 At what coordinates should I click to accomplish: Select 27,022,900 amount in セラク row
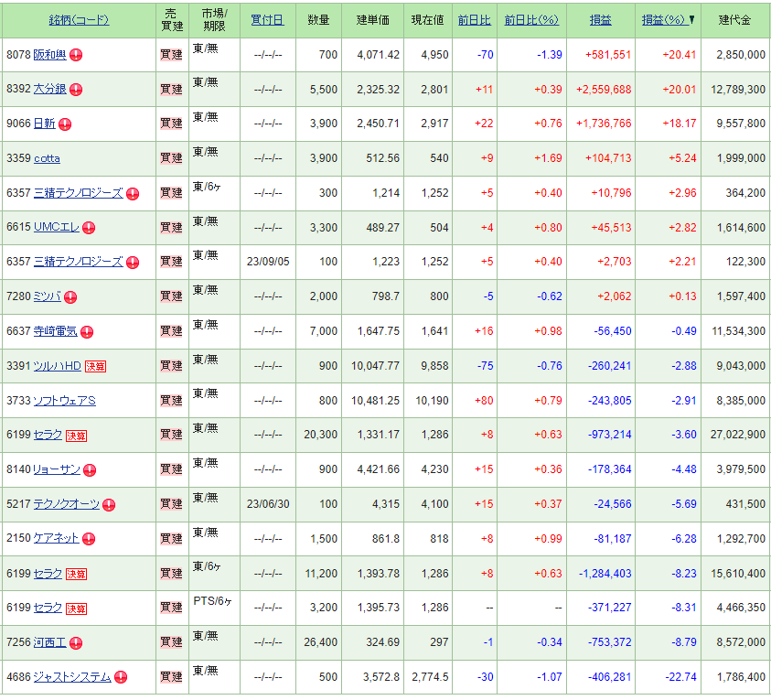tap(737, 435)
